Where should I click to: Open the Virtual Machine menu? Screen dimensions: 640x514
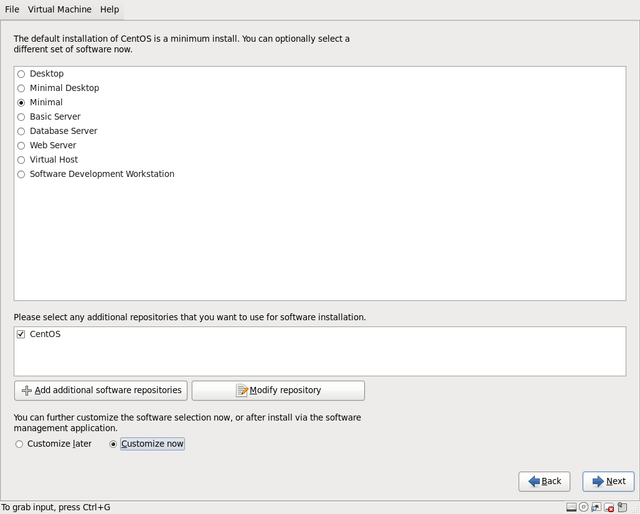click(x=60, y=9)
